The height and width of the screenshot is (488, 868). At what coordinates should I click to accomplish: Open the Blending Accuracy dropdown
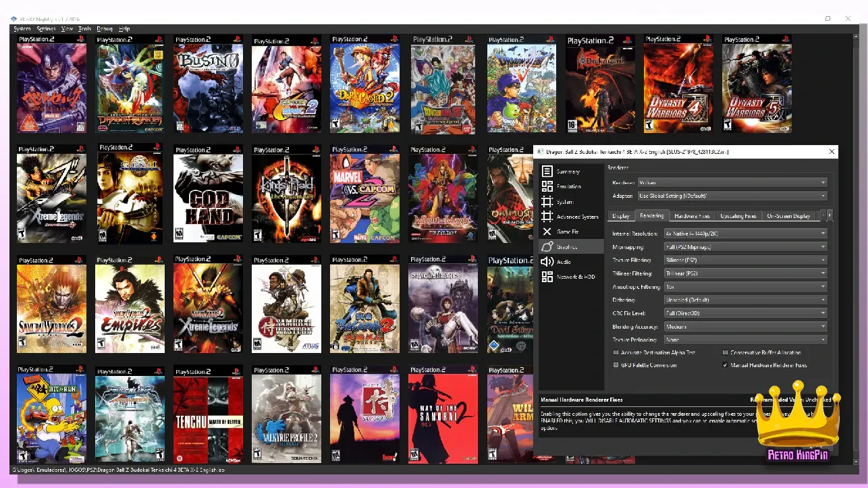click(745, 327)
